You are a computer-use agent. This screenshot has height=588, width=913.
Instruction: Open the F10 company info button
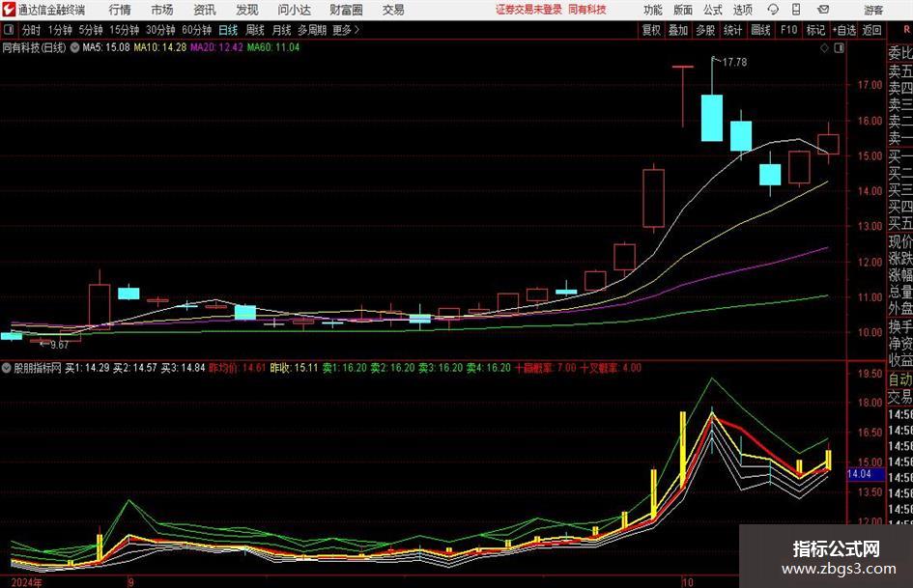click(x=789, y=30)
